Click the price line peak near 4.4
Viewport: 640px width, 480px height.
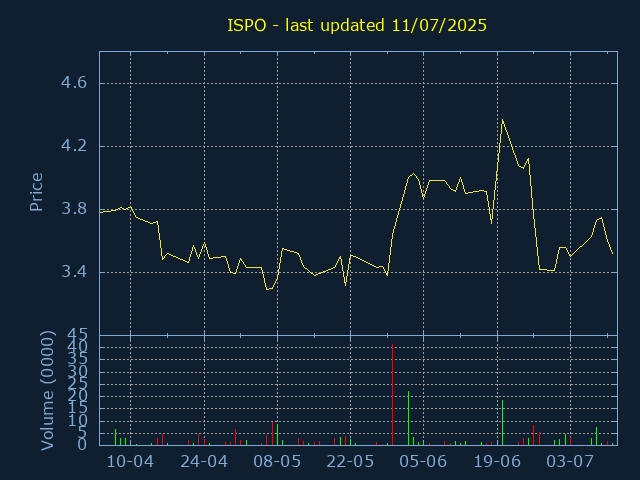502,120
